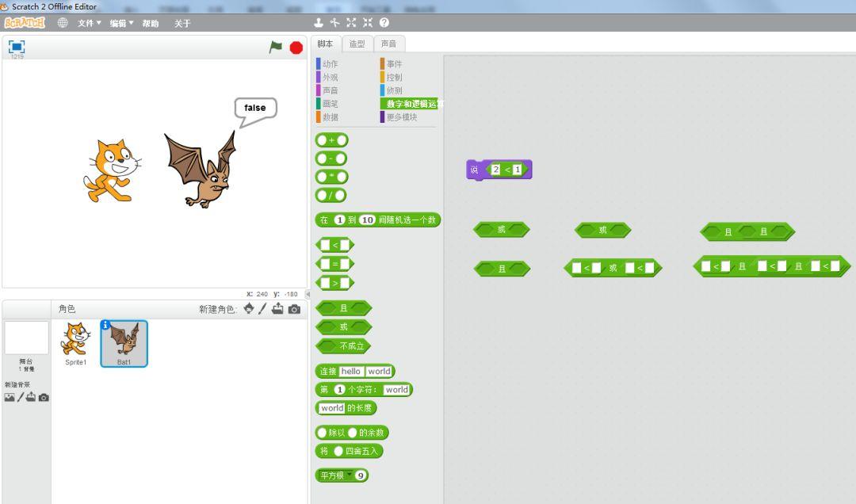856x504 pixels.
Task: Select the Bat1 sprite thumbnail
Action: click(124, 343)
